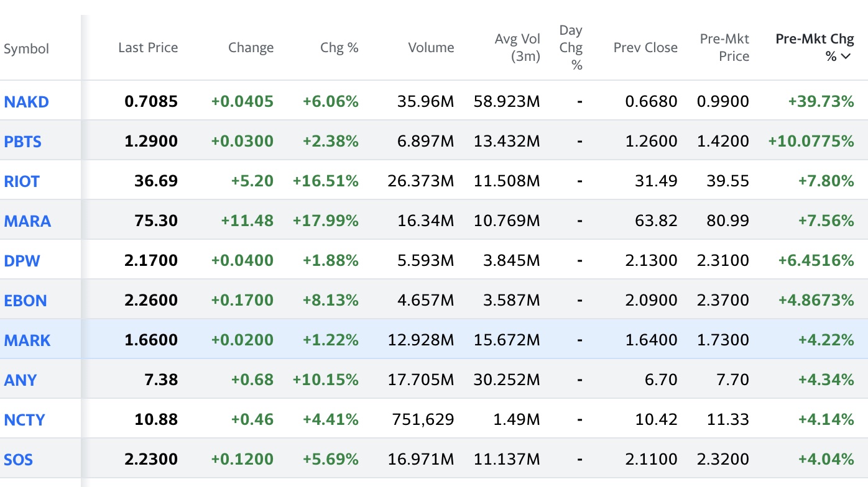Open the MARA ticker link
Screen dimensions: 868x487
point(27,221)
